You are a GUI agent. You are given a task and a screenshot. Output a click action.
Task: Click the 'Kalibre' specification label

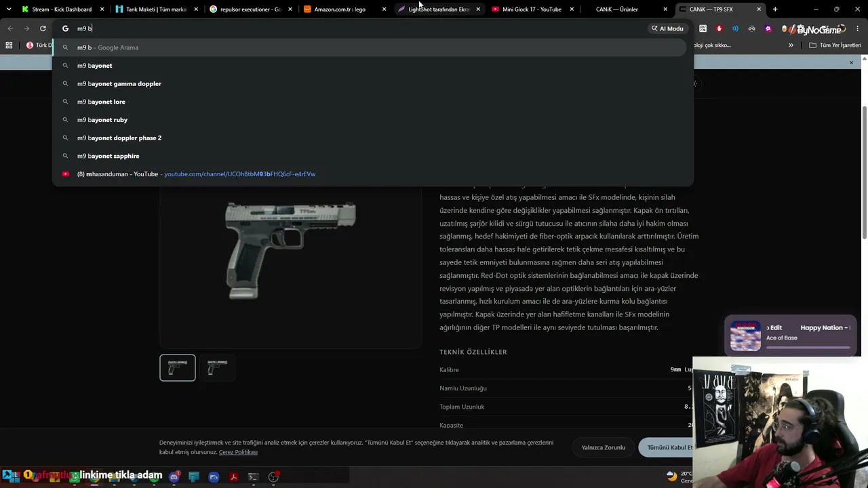449,370
